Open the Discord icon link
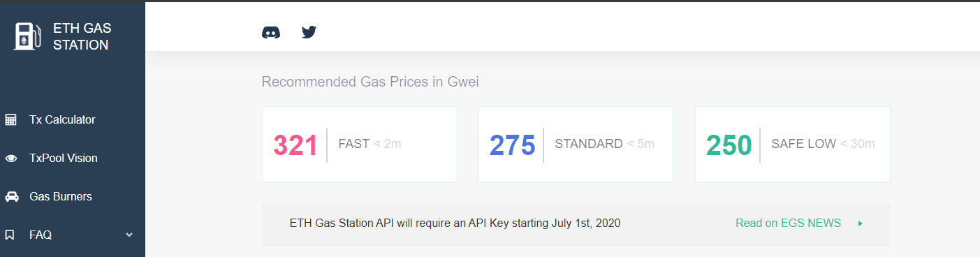 [271, 32]
